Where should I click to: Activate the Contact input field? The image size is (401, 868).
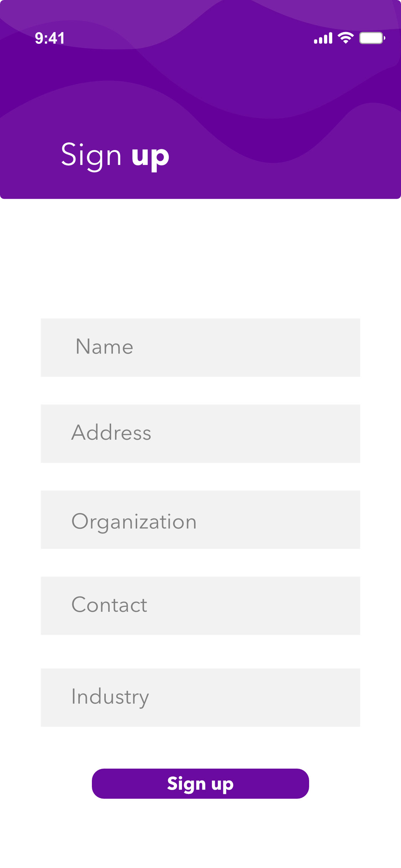coord(200,606)
